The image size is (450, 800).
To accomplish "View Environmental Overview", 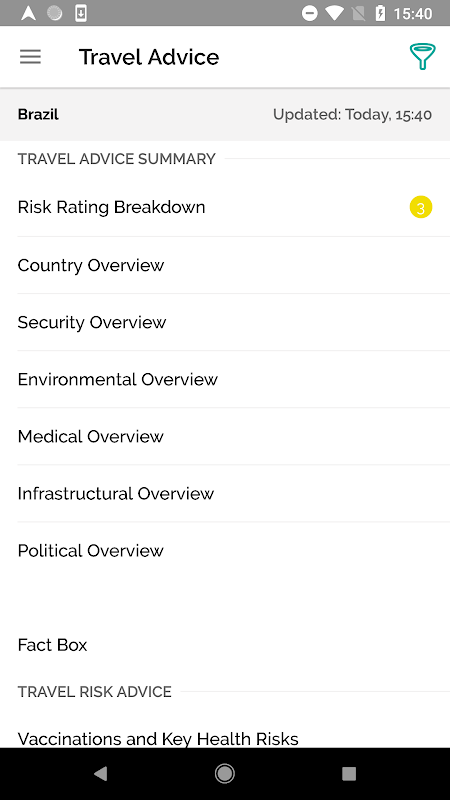I will pyautogui.click(x=225, y=380).
